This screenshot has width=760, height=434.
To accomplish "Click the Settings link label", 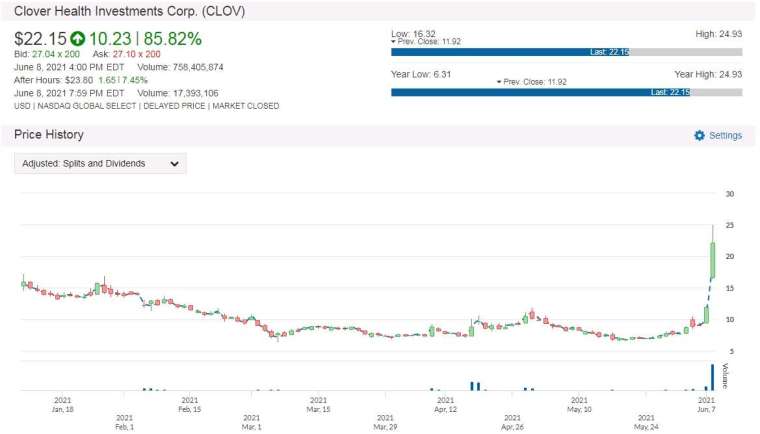I will (x=725, y=135).
